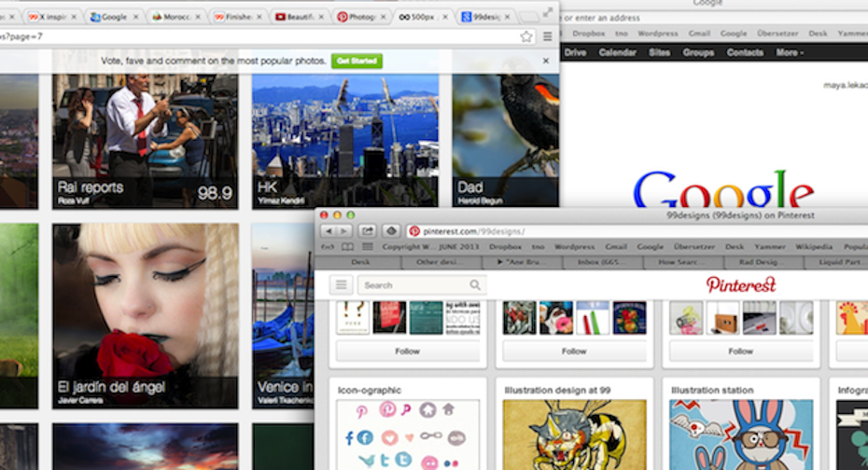This screenshot has width=868, height=470.
Task: Open the Safari reading list icon
Action: (347, 247)
